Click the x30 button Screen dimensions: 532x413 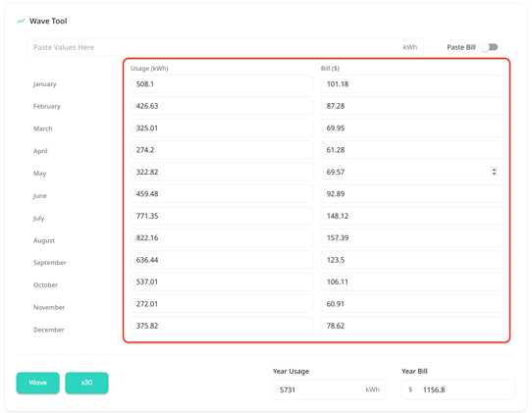pyautogui.click(x=86, y=383)
